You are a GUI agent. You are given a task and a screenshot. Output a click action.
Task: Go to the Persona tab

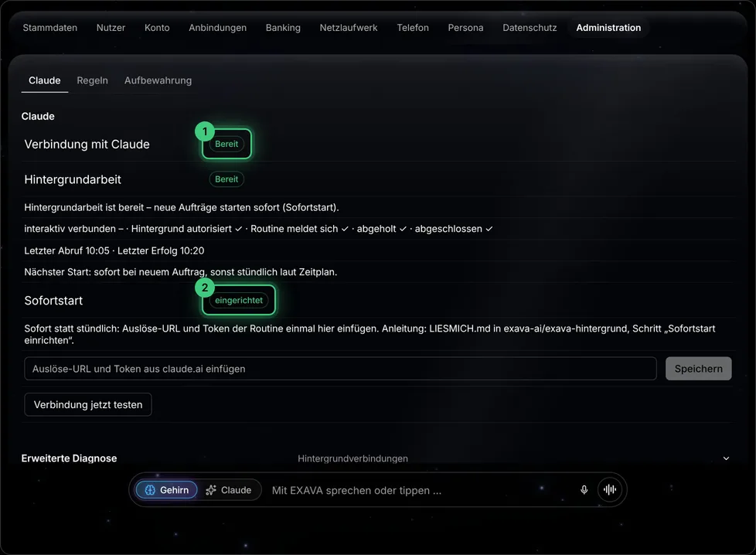(466, 28)
